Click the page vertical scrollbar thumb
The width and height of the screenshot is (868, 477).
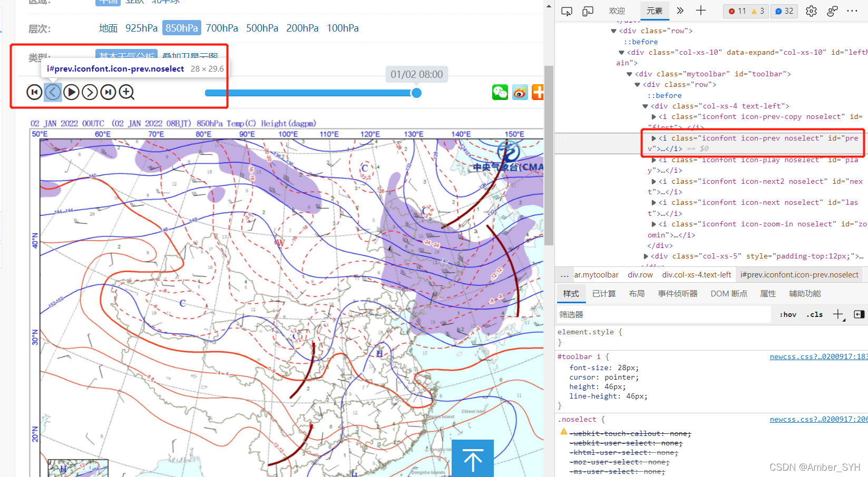point(549,155)
